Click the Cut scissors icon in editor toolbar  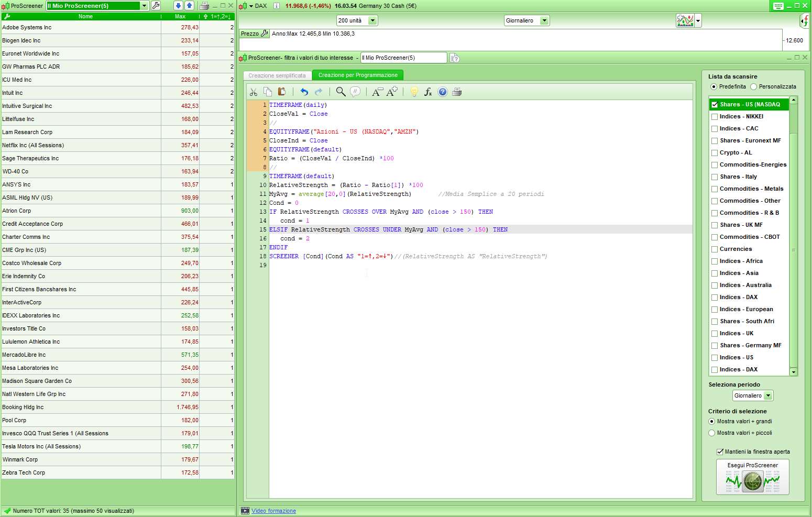click(x=254, y=92)
